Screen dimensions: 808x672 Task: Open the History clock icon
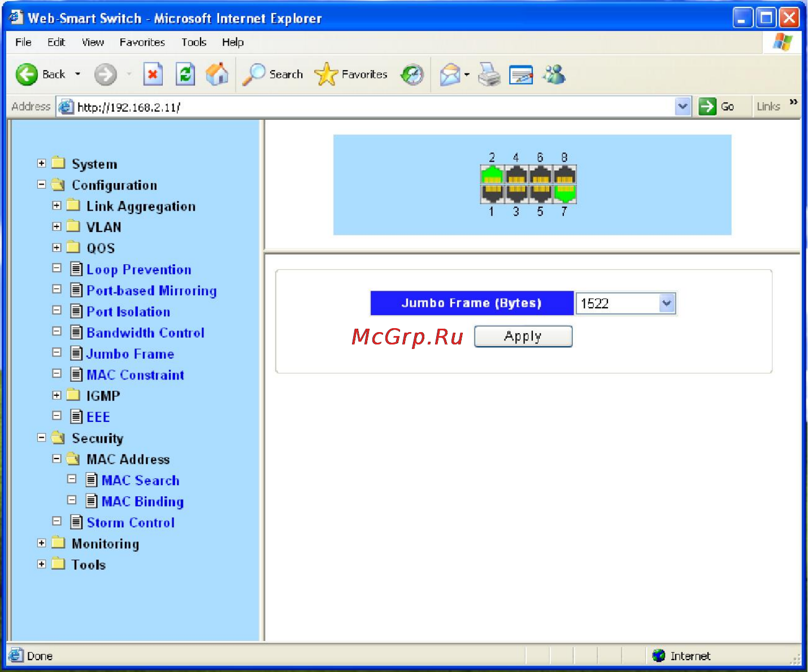click(412, 75)
